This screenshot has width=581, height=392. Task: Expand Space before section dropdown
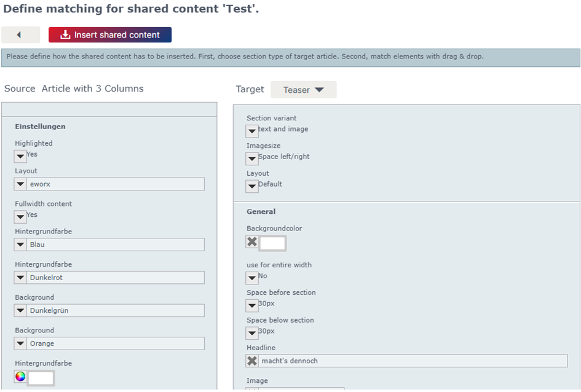pos(252,305)
